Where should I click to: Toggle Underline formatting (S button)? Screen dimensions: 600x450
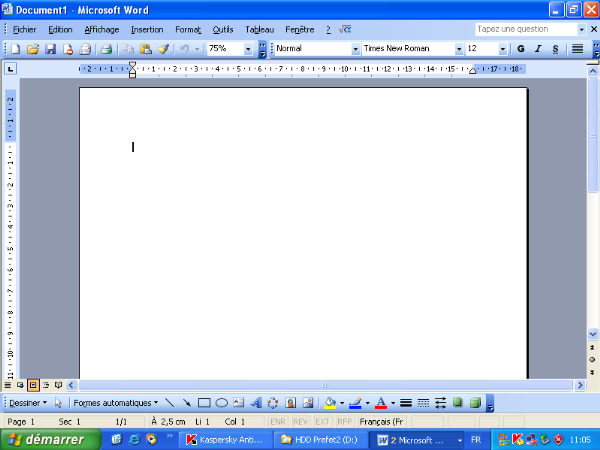[555, 48]
